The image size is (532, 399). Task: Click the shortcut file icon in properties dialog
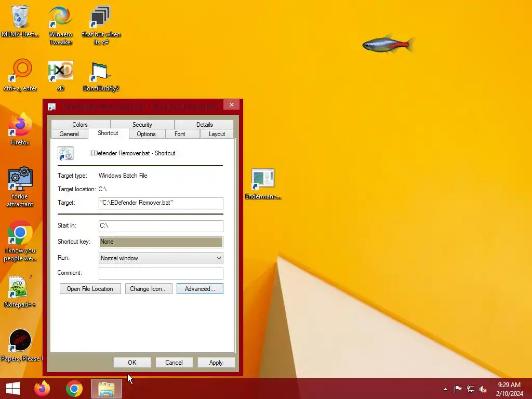click(65, 153)
